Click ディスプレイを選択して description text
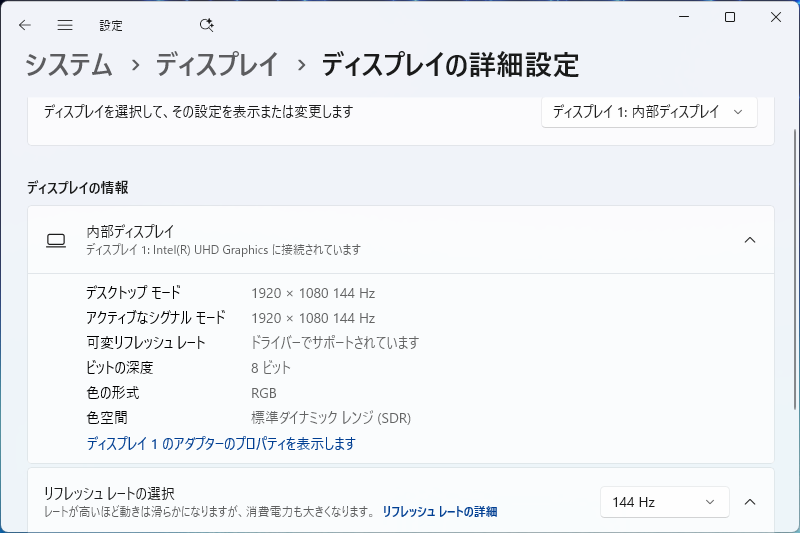 tap(198, 112)
